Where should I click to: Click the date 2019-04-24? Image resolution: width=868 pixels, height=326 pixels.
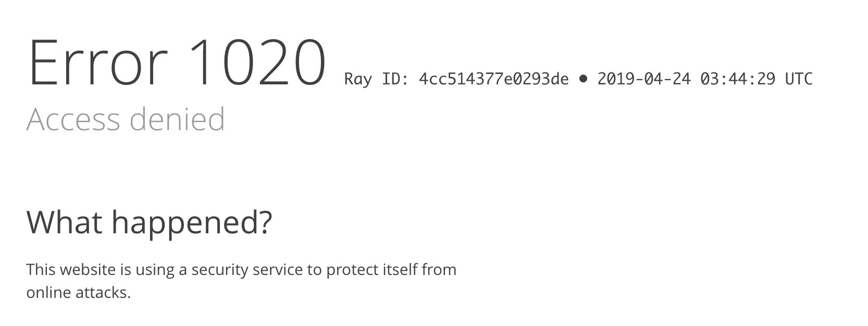(x=644, y=79)
